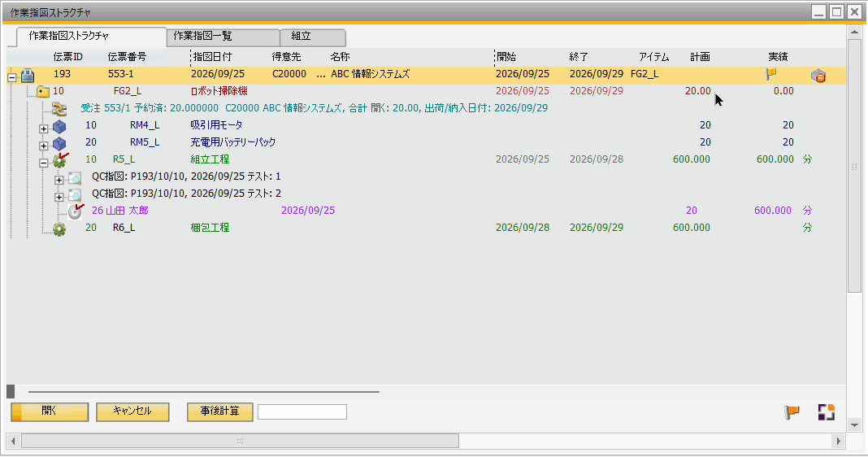Viewport: 868px width, 457px height.
Task: Click the 得意先 column header
Action: click(286, 57)
